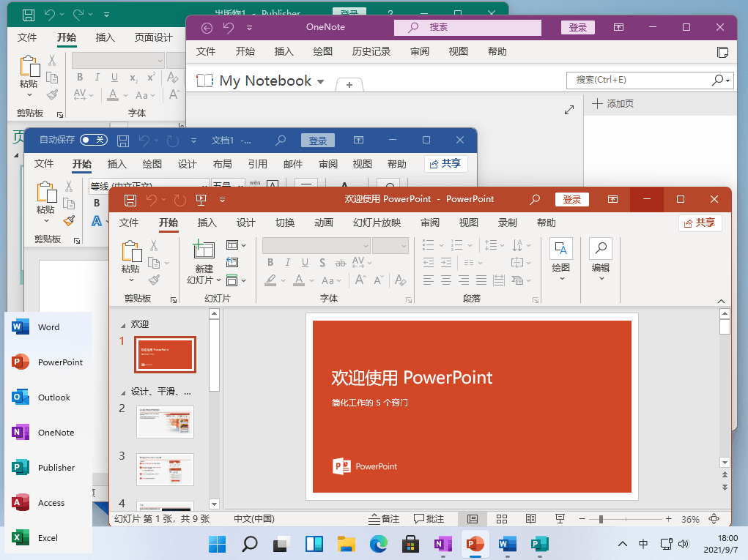This screenshot has width=748, height=560.
Task: Click 添加页 in OneNote
Action: 613,103
